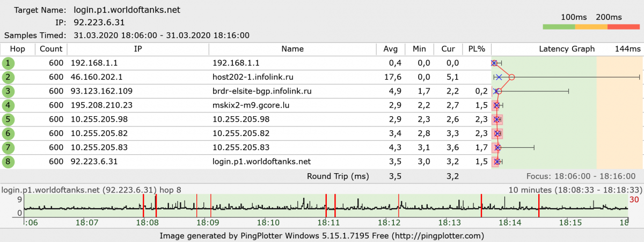Select the hop 4 green circle icon
The height and width of the screenshot is (242, 644).
coord(8,105)
